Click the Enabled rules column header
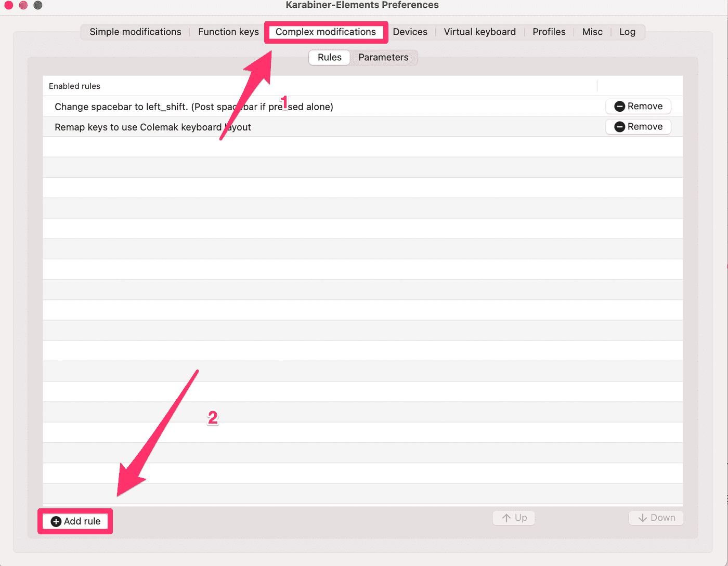728x566 pixels. click(74, 86)
